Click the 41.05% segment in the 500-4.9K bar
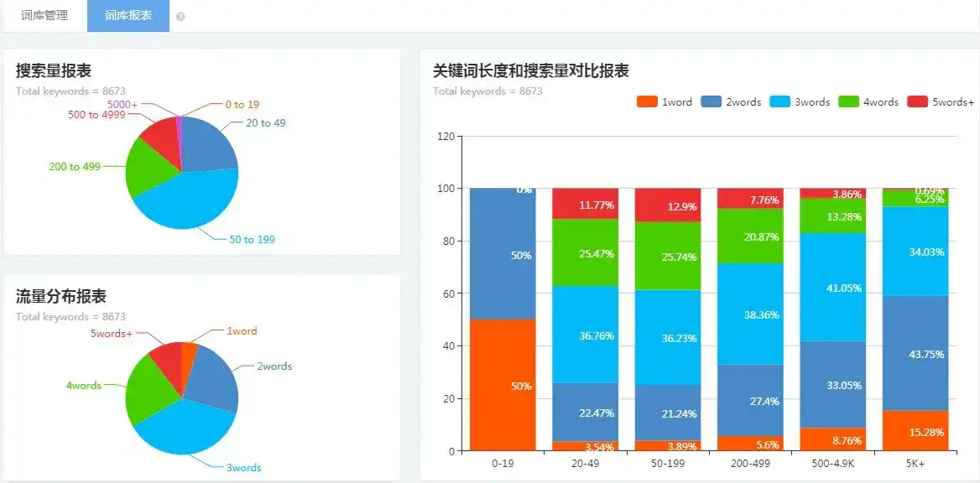Screen dimensions: 980x483 point(833,287)
